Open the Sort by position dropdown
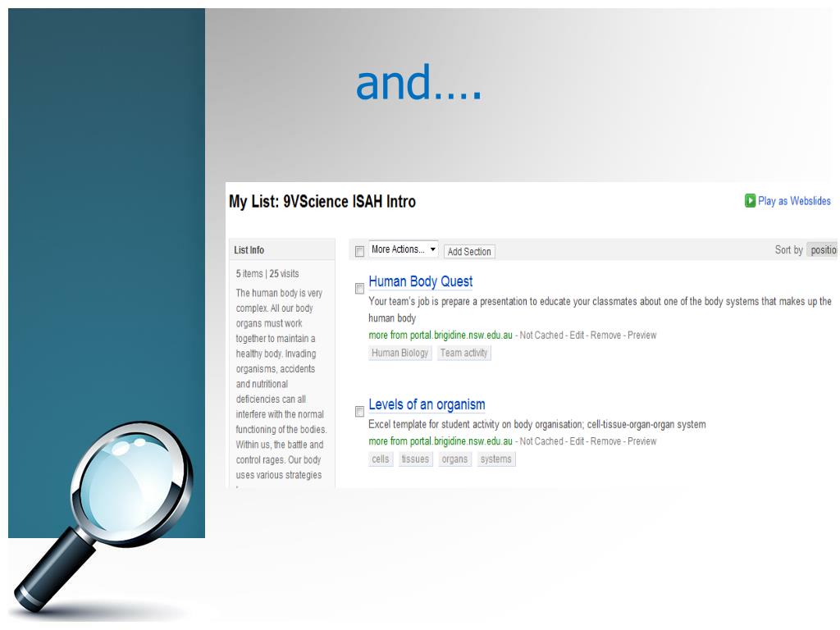Viewport: 840px width, 630px height. tap(823, 249)
